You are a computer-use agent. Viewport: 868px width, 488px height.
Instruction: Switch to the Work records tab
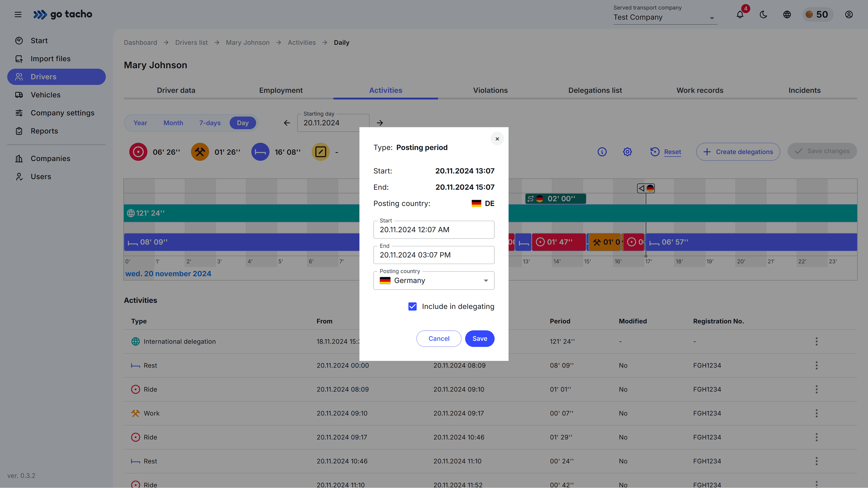coord(700,90)
